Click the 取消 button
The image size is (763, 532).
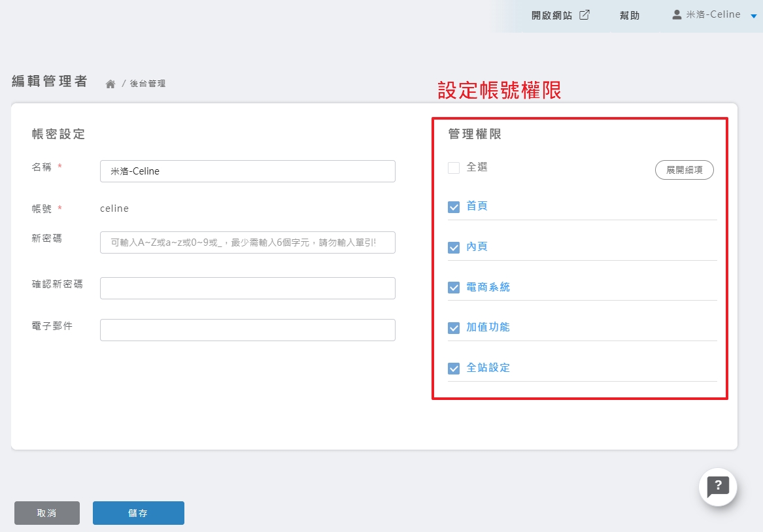click(x=47, y=513)
